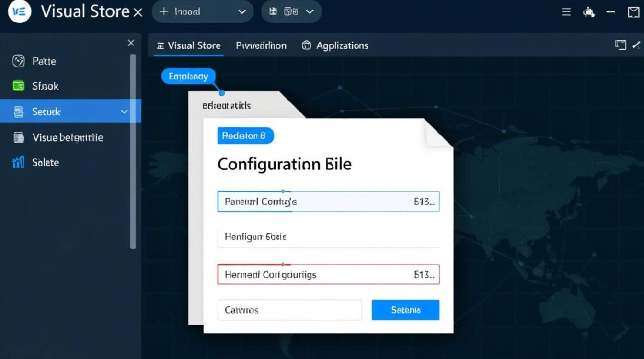Click the sidebar vertical scrollbar
The image size is (644, 359).
[133, 151]
